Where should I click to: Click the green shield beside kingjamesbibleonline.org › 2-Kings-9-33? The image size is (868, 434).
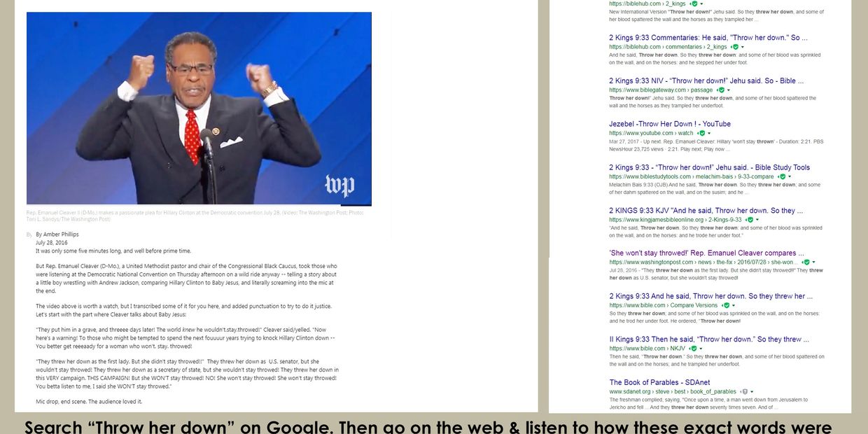click(x=750, y=220)
